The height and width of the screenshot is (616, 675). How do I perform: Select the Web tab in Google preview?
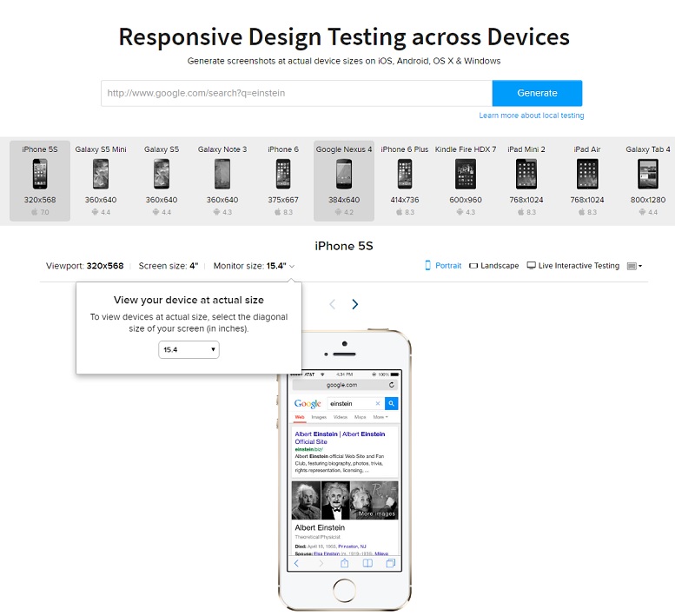click(x=300, y=417)
